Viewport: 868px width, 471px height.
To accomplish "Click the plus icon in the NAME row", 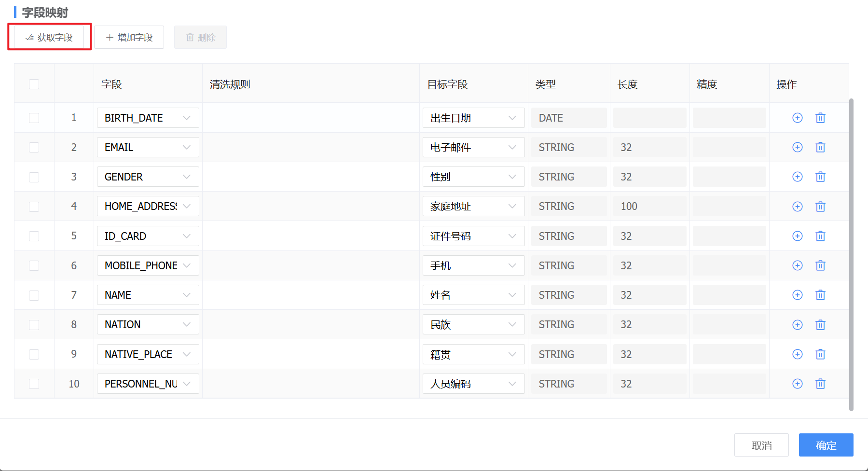I will [x=797, y=295].
